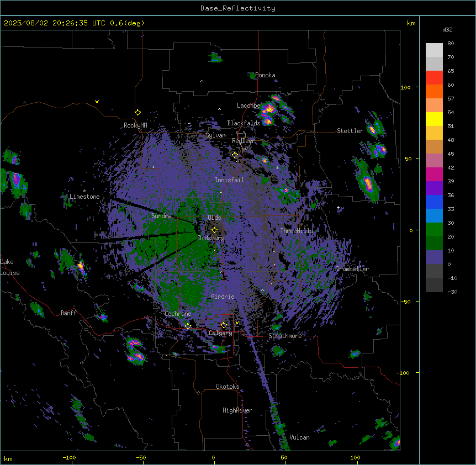The width and height of the screenshot is (476, 465).
Task: Click the red swatch in dBZ legend
Action: pyautogui.click(x=434, y=77)
